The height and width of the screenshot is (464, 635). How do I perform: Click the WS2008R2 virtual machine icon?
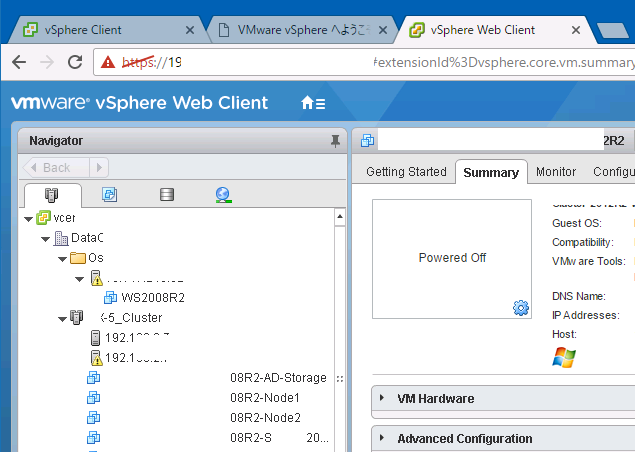tap(110, 298)
